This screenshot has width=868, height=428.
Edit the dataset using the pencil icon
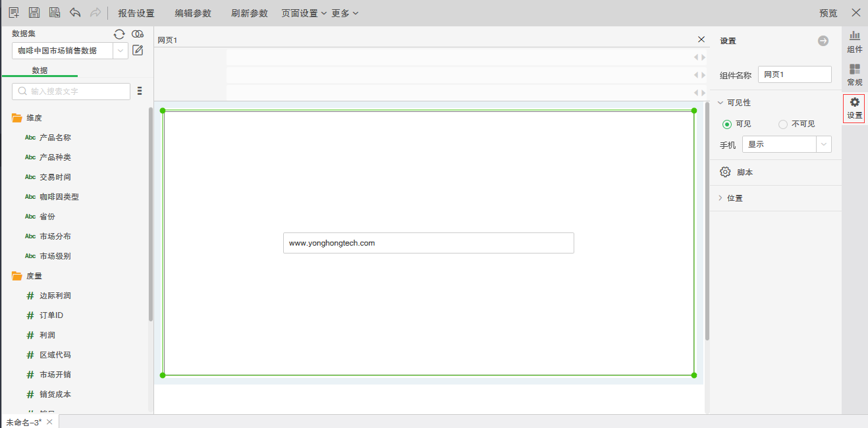click(x=138, y=49)
